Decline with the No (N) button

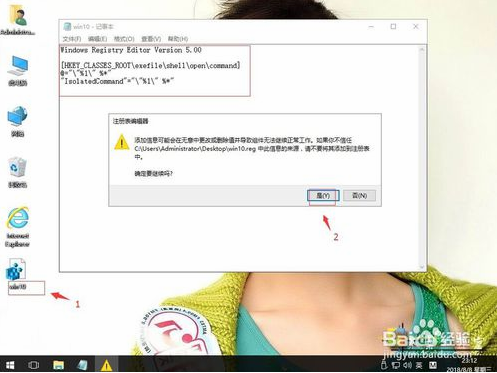pyautogui.click(x=359, y=195)
